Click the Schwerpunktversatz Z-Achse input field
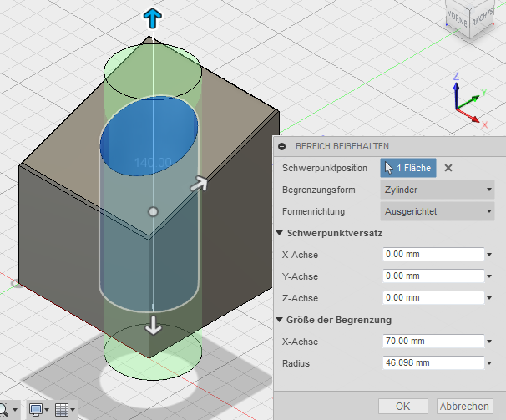Screen dimensions: 506x420 (x=433, y=297)
